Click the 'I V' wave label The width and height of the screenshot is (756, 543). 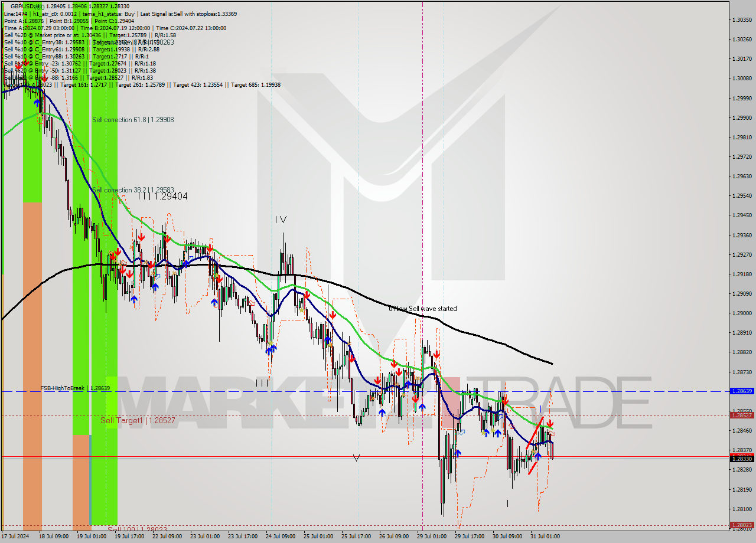(281, 220)
